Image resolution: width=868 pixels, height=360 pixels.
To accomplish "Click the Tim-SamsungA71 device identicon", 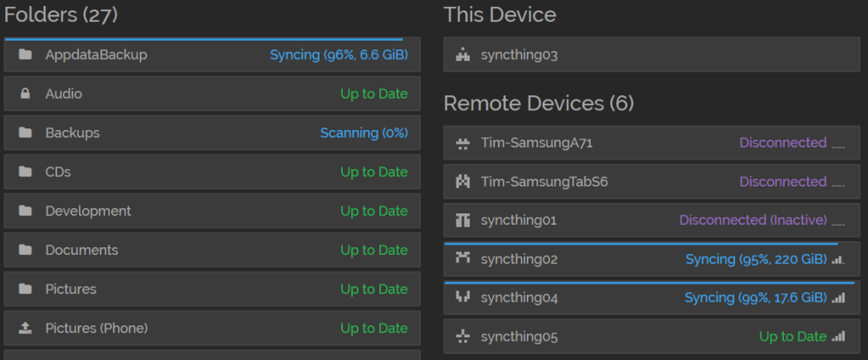I will click(x=463, y=143).
